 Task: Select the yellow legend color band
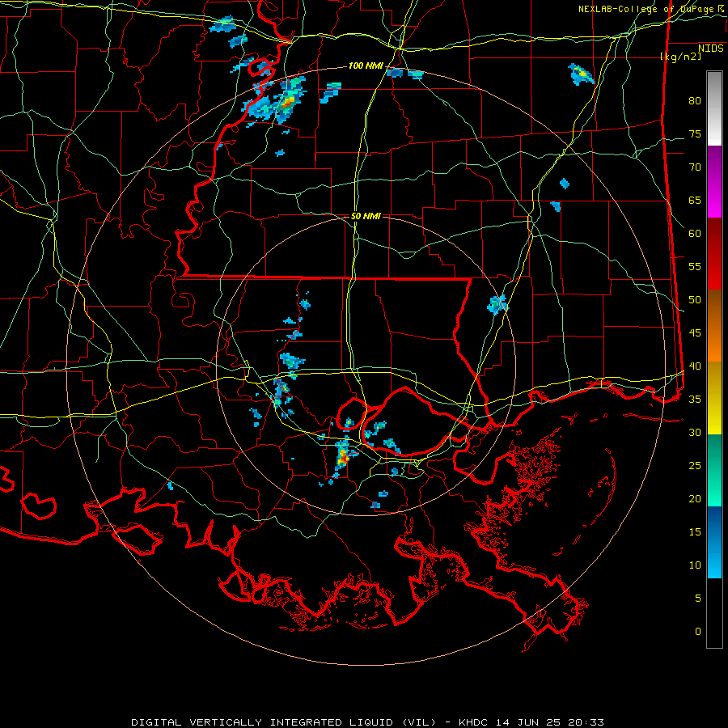coord(714,398)
